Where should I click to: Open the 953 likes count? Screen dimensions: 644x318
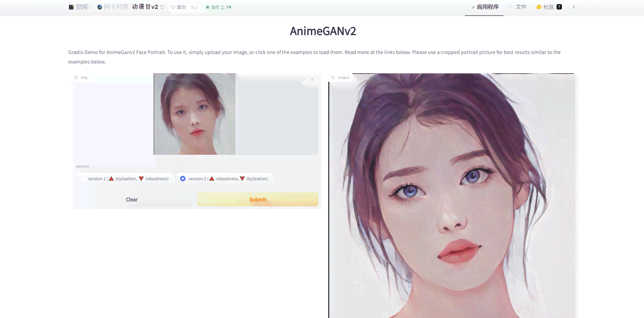coord(194,7)
